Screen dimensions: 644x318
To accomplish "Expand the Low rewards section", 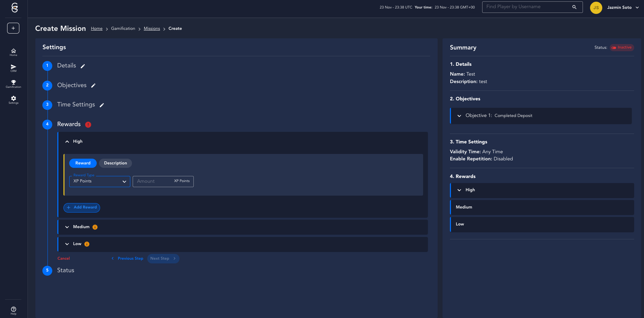I will point(67,244).
